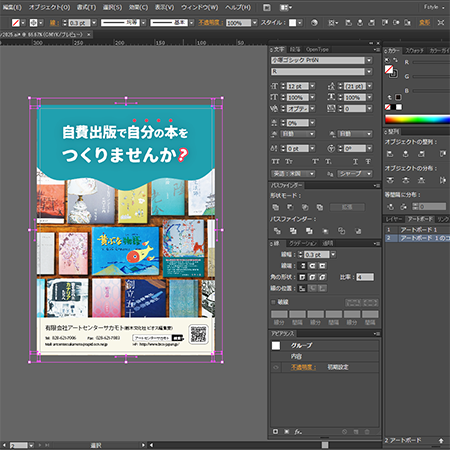Screen dimensions: 450x450
Task: Switch to the グラデーション tab
Action: pyautogui.click(x=303, y=244)
